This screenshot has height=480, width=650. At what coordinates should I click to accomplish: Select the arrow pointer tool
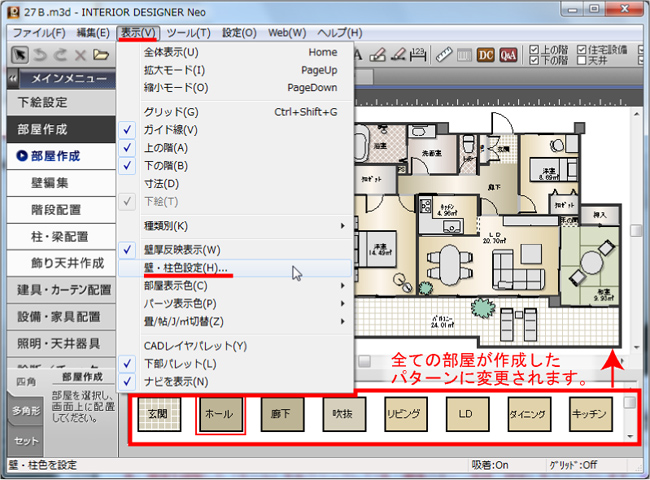[x=19, y=55]
